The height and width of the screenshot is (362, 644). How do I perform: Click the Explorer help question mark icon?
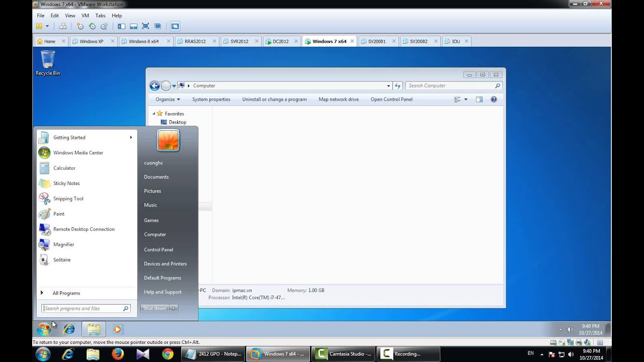click(x=494, y=99)
